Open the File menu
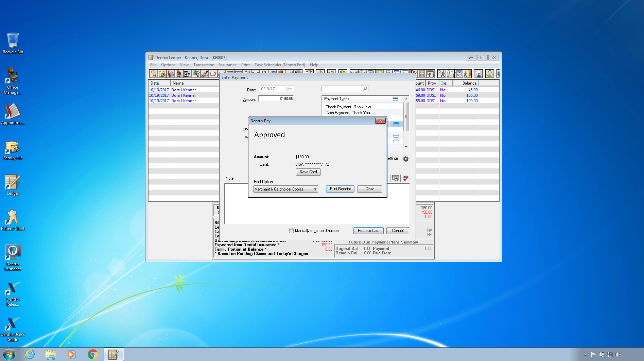 (x=153, y=65)
